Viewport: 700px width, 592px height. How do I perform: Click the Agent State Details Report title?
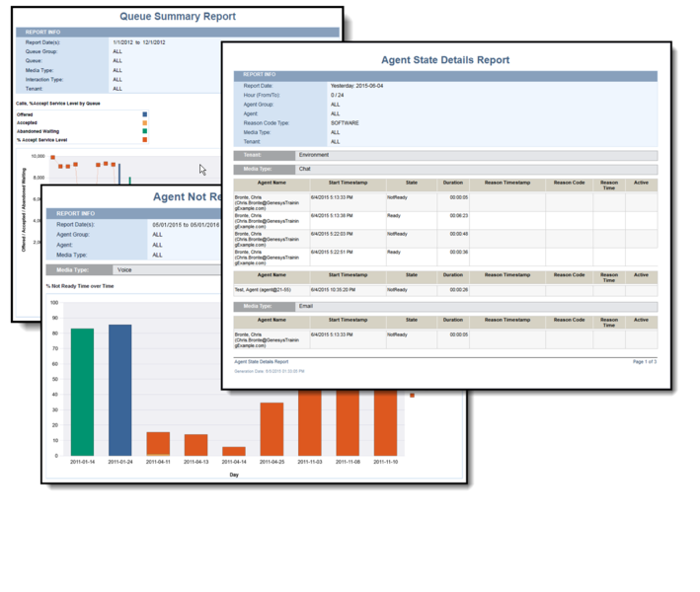[445, 60]
